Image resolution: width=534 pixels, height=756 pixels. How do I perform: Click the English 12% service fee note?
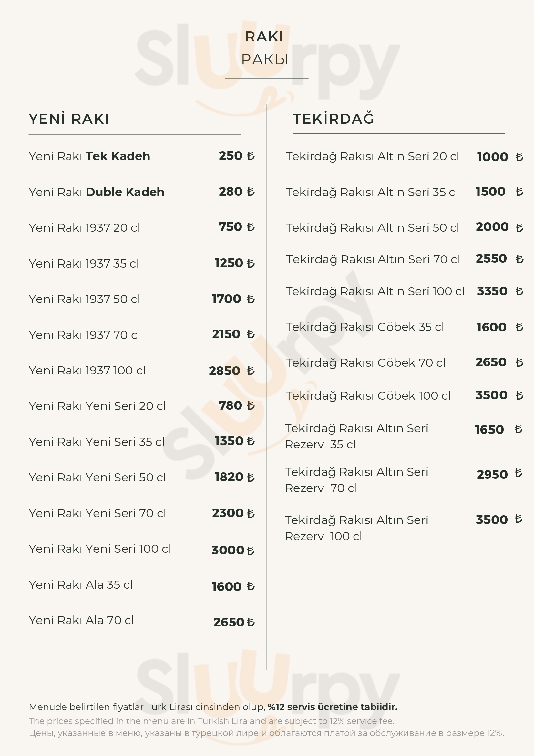click(x=211, y=721)
